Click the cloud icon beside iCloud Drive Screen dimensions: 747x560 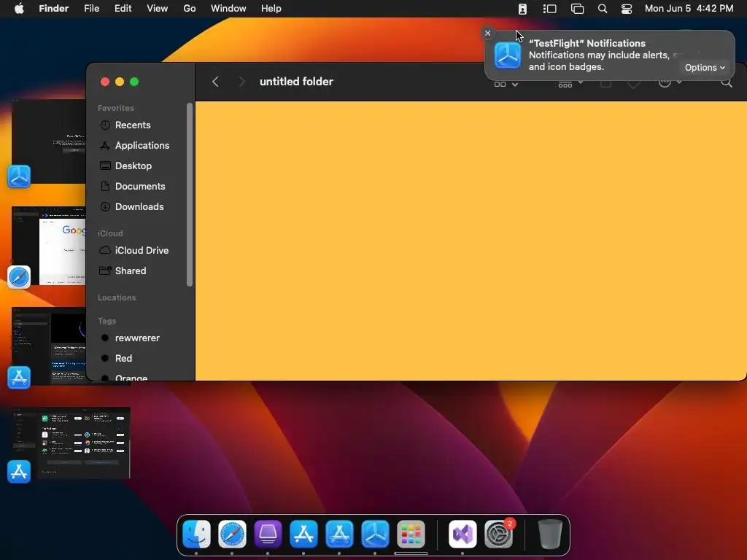(105, 250)
